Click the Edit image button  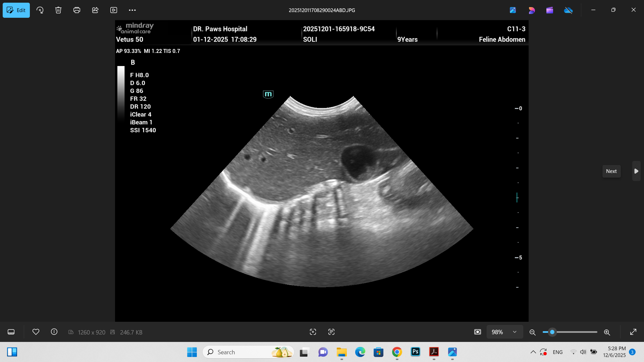16,10
